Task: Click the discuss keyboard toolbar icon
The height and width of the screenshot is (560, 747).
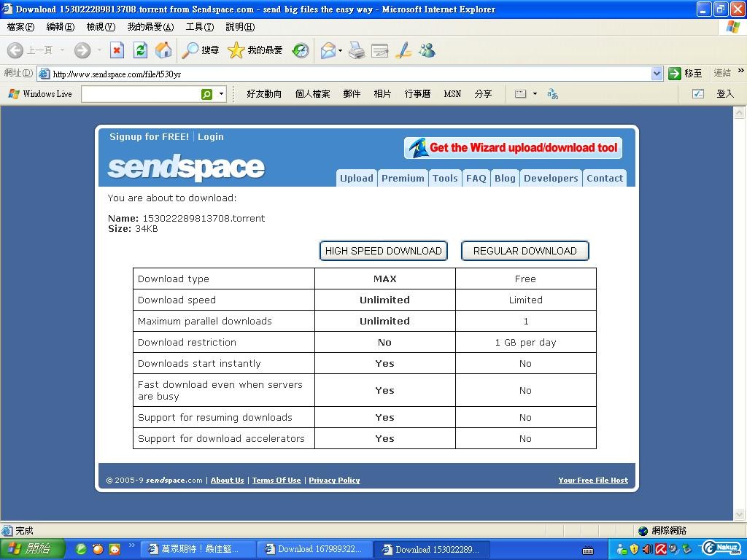Action: click(379, 50)
